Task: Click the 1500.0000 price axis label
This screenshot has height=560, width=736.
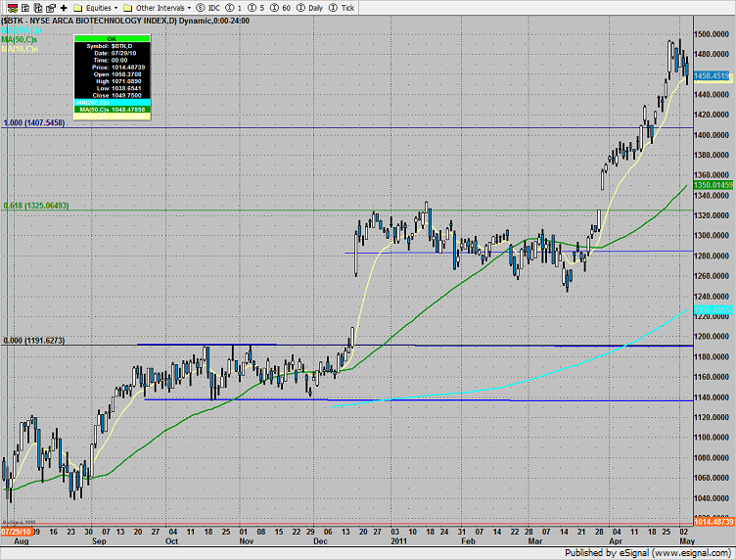Action: click(712, 34)
